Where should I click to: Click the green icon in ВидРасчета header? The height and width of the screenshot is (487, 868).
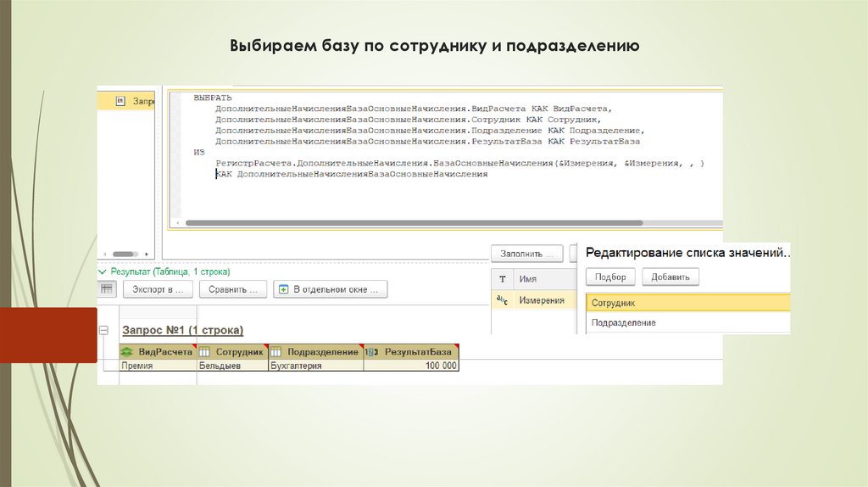coord(127,352)
